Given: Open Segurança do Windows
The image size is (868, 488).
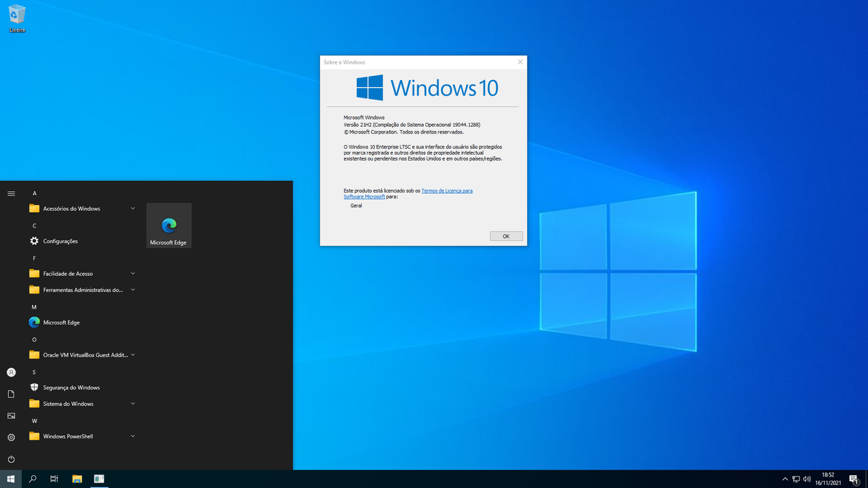Looking at the screenshot, I should tap(81, 388).
